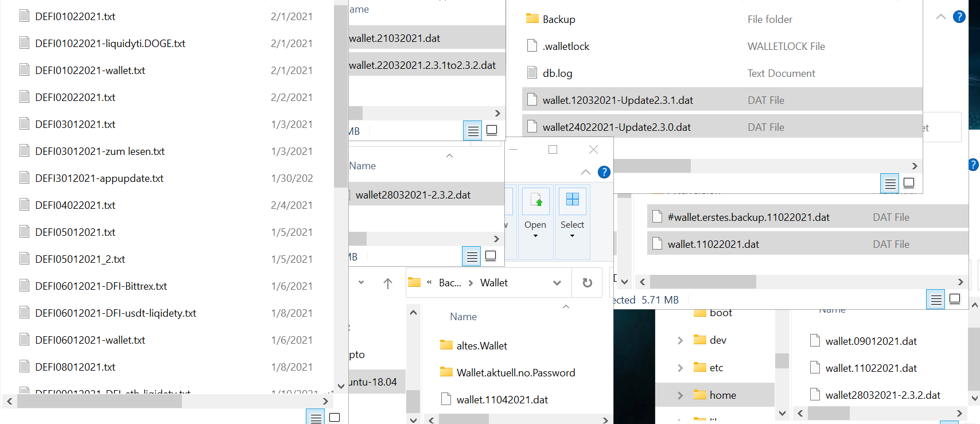Viewport: 980px width, 424px height.
Task: Select wallet.11042021.dat file
Action: [502, 399]
